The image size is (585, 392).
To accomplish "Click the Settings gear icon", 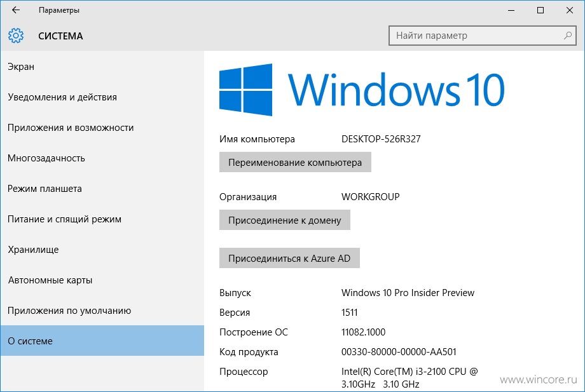I will pos(16,36).
